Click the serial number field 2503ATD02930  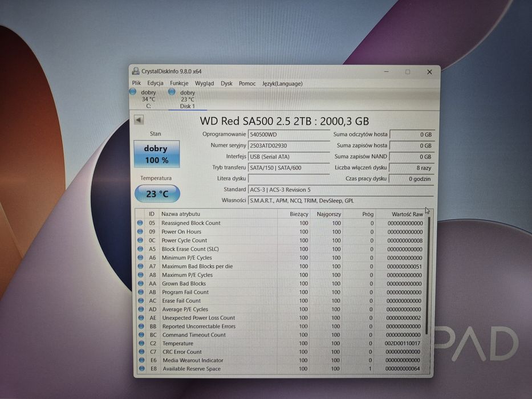(289, 145)
